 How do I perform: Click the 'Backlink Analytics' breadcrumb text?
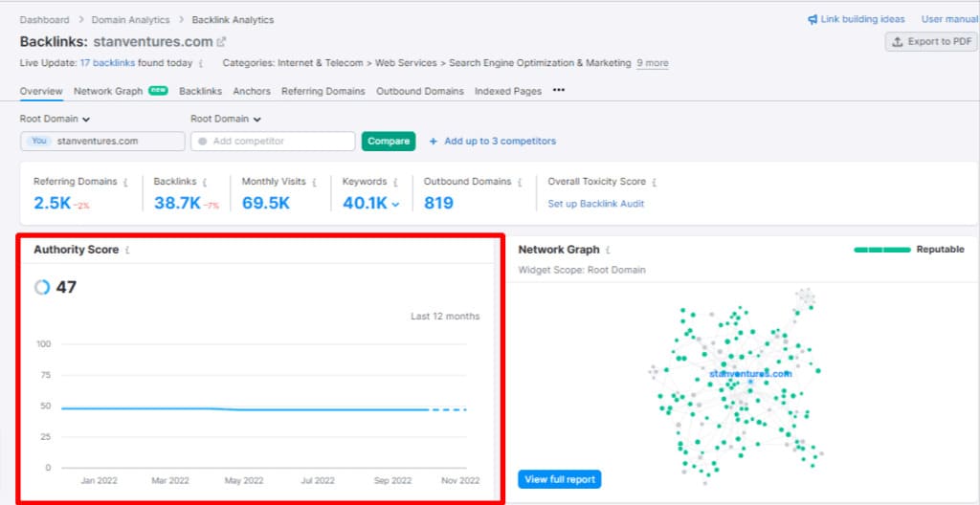pyautogui.click(x=233, y=20)
